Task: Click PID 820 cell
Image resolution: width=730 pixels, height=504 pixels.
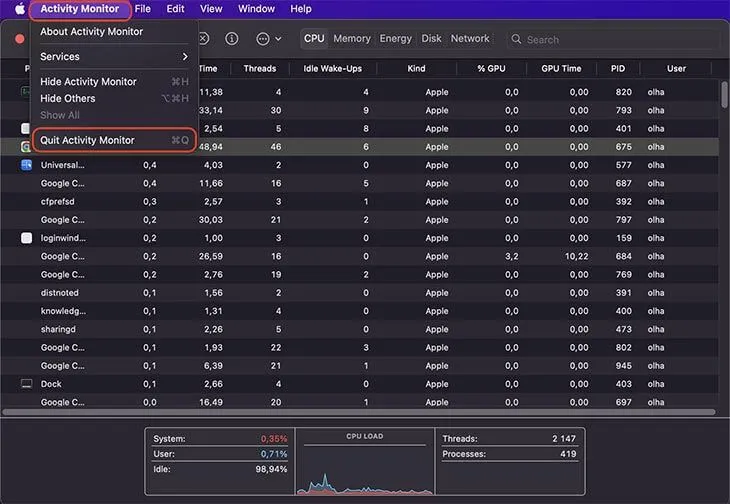Action: pos(623,92)
